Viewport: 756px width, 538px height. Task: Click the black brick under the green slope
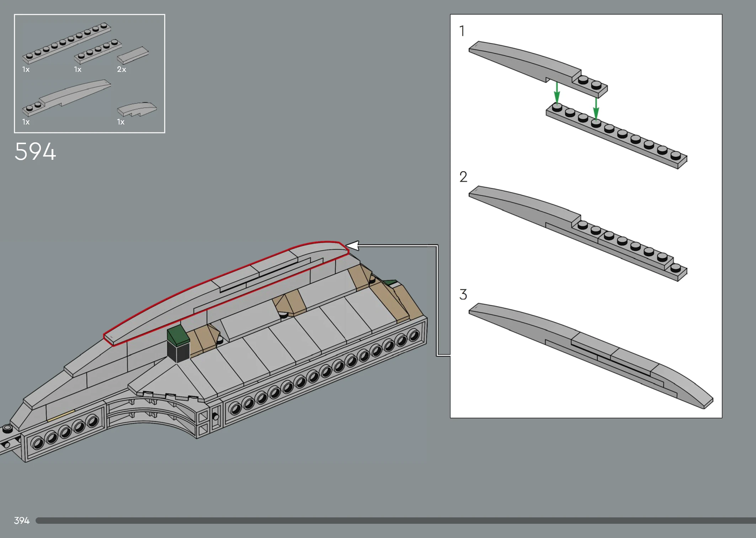coord(179,352)
